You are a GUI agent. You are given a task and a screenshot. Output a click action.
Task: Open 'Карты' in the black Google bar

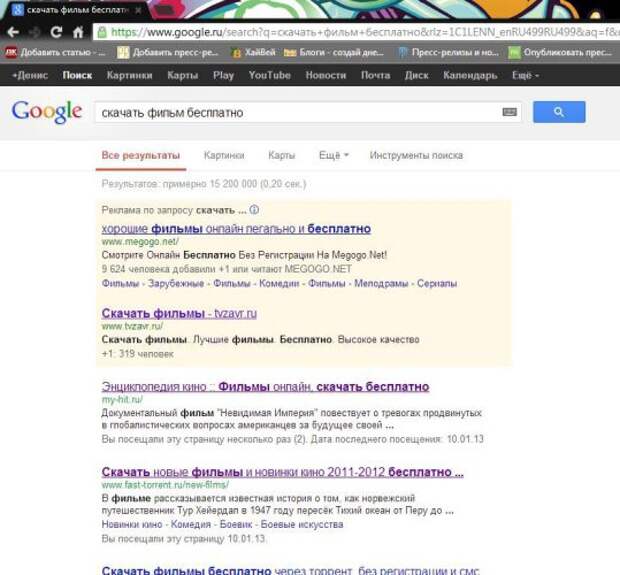tap(183, 75)
